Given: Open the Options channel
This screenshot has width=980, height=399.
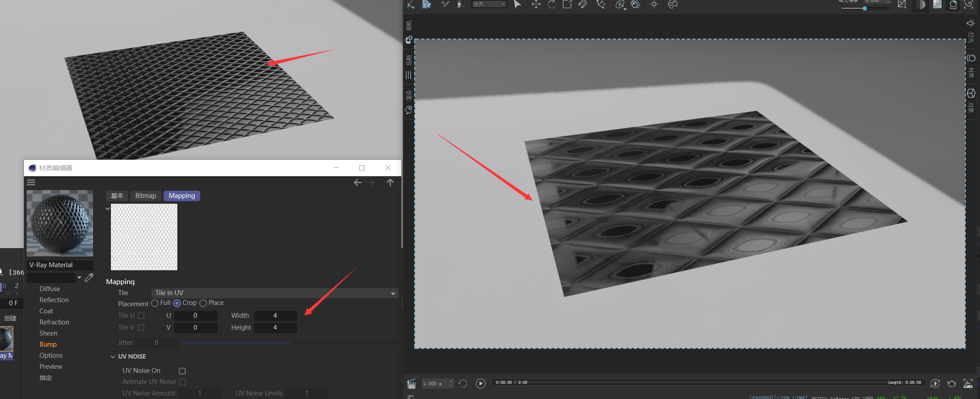Looking at the screenshot, I should click(x=51, y=356).
